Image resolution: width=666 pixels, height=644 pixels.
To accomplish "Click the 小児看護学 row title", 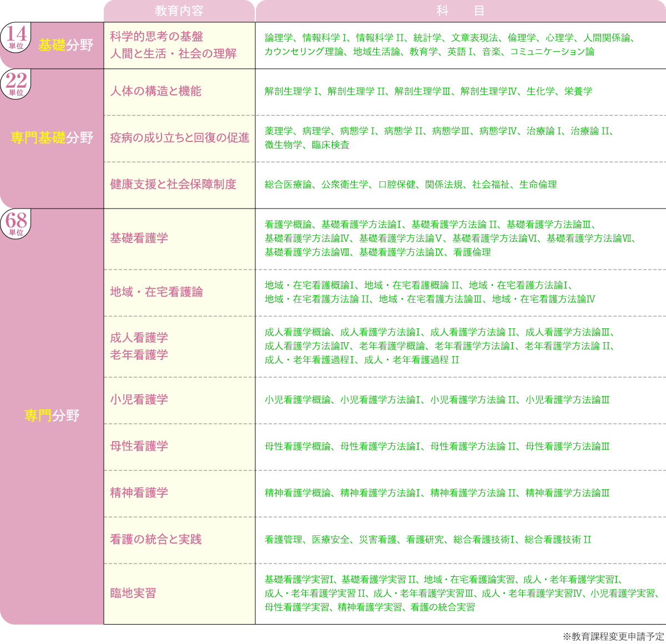I will (139, 400).
